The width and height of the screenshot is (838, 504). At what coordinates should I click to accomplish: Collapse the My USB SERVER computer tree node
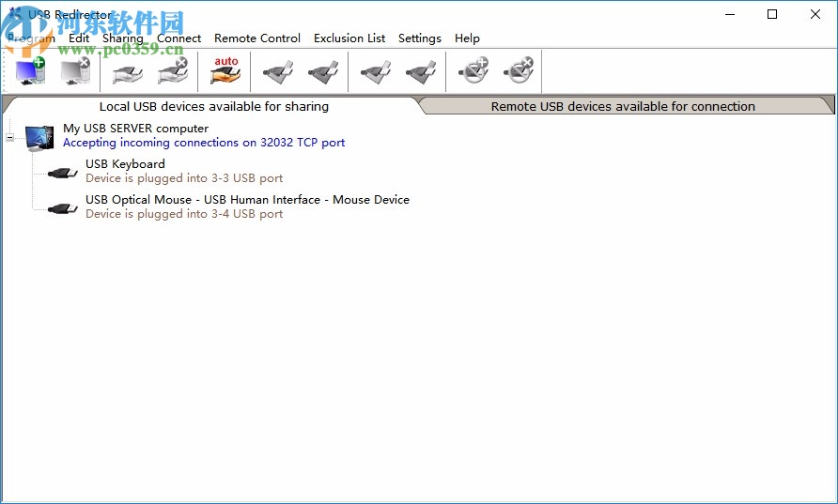coord(9,137)
